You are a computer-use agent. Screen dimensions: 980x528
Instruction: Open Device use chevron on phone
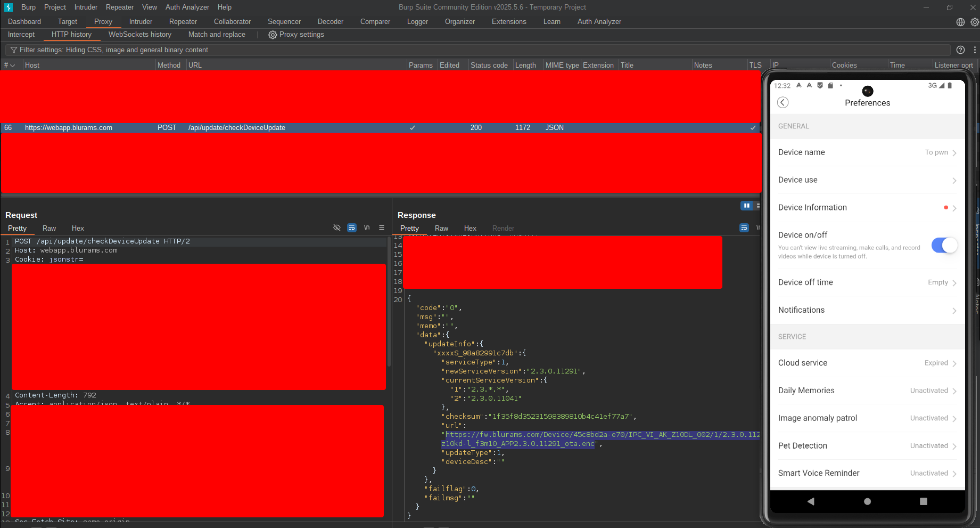click(x=954, y=181)
